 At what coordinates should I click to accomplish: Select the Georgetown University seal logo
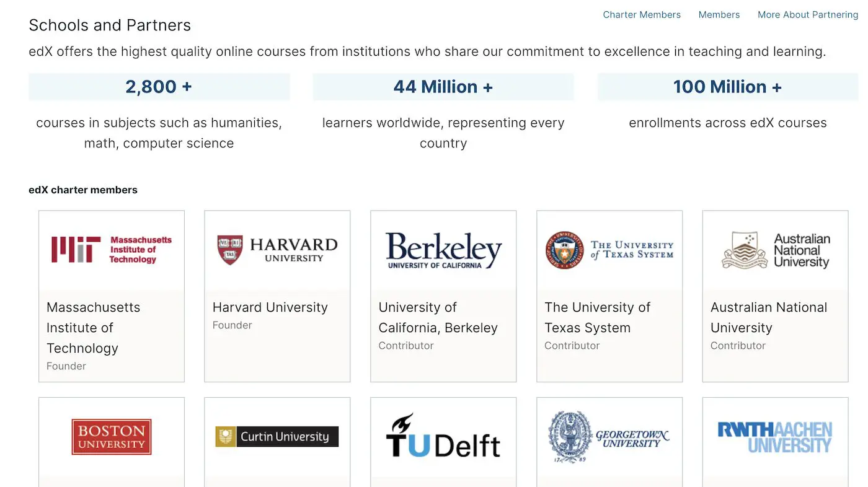coord(609,437)
